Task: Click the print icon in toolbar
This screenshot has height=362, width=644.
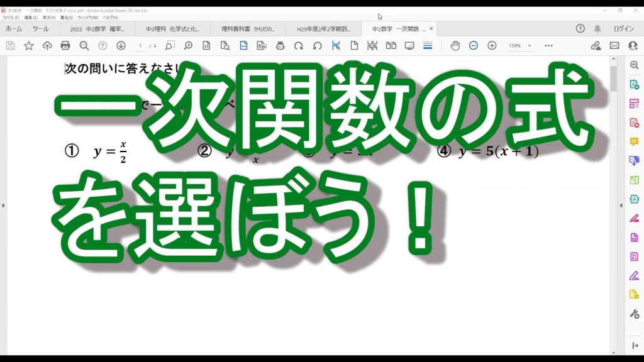Action: (65, 45)
